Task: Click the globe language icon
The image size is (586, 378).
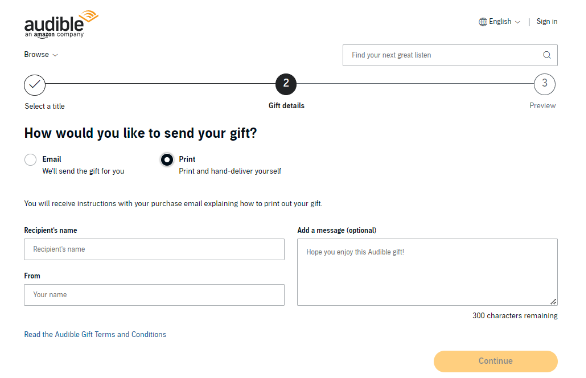Action: pyautogui.click(x=483, y=22)
